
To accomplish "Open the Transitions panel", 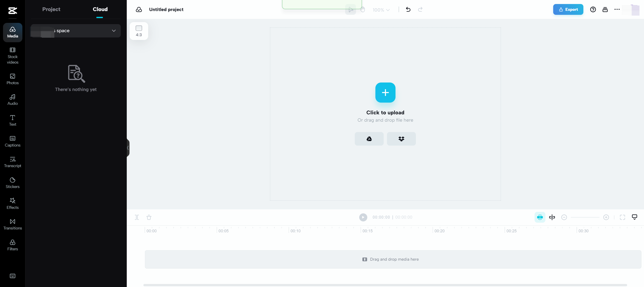I will coord(13,224).
